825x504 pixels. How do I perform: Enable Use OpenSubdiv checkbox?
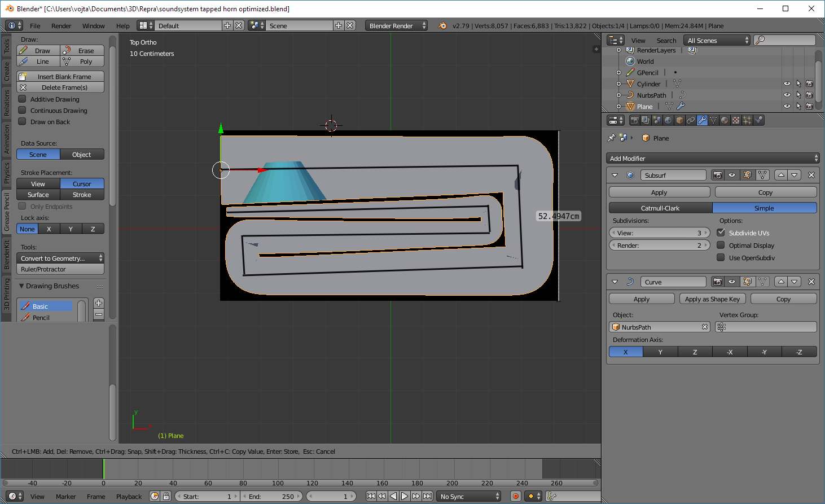coord(721,257)
